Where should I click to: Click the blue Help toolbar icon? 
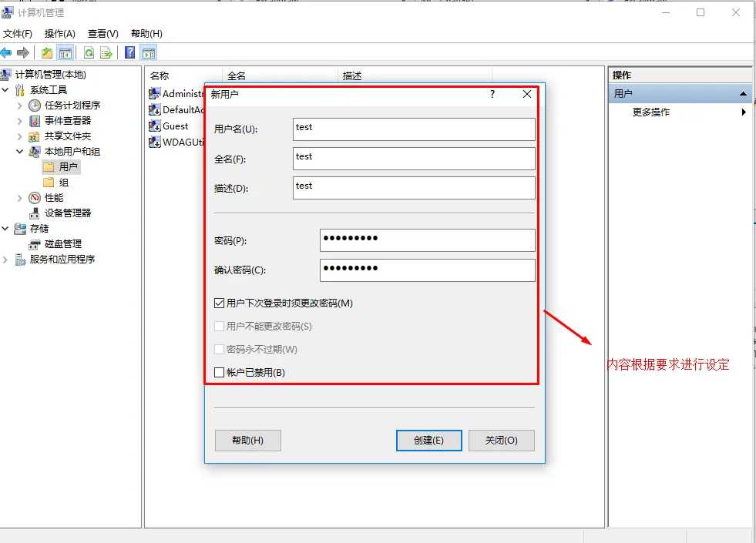coord(129,52)
